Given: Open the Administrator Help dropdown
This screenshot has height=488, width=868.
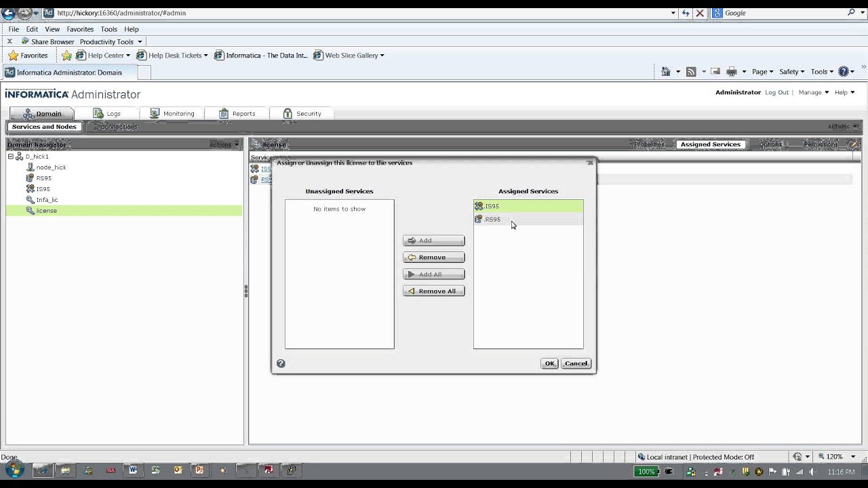Looking at the screenshot, I should click(844, 92).
